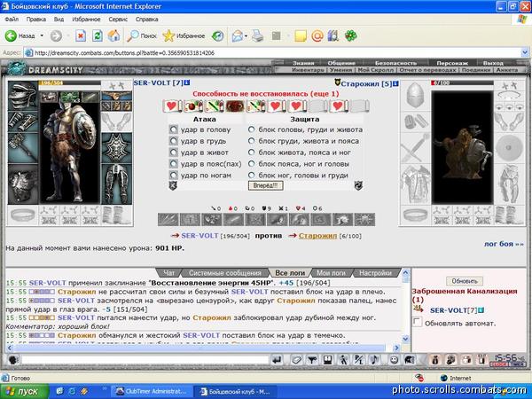The image size is (532, 399).
Task: Click log scrollbar down arrow
Action: pyautogui.click(x=405, y=339)
